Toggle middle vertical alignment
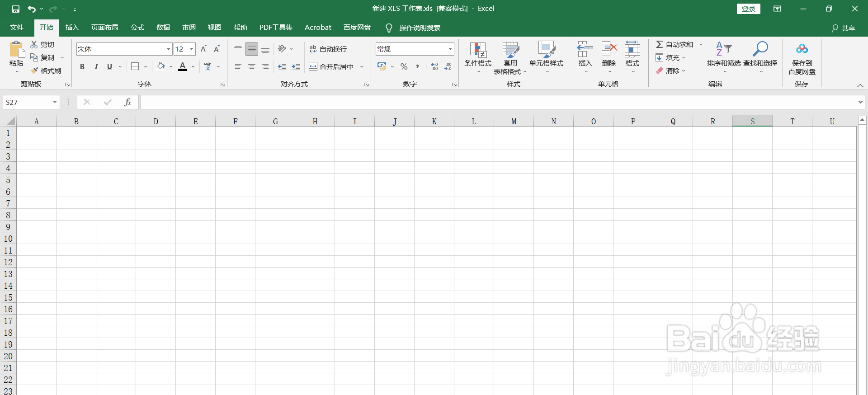 (252, 49)
